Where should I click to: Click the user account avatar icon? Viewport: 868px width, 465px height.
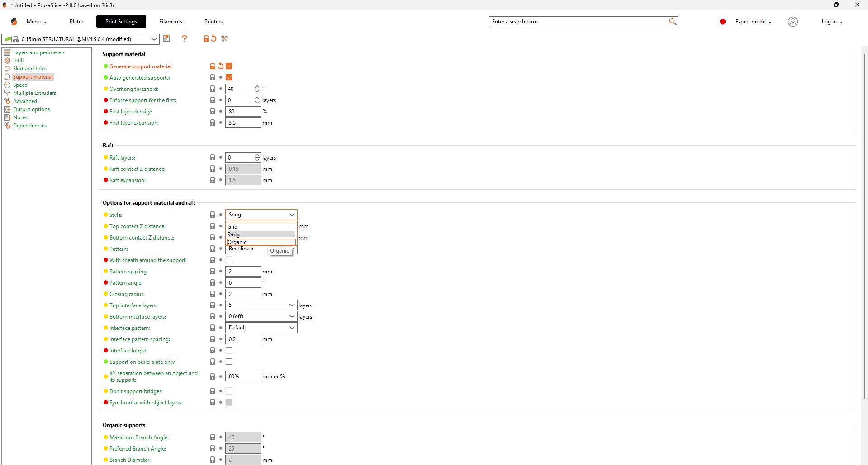[792, 22]
